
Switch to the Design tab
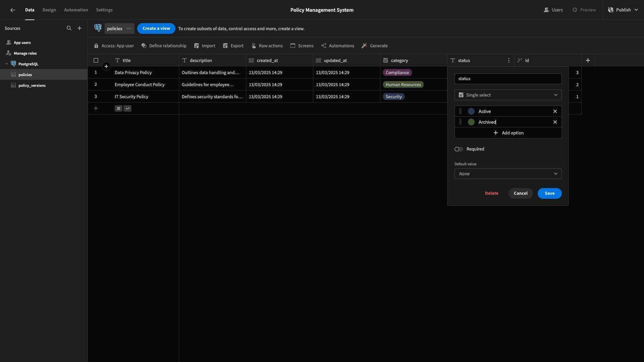point(49,10)
